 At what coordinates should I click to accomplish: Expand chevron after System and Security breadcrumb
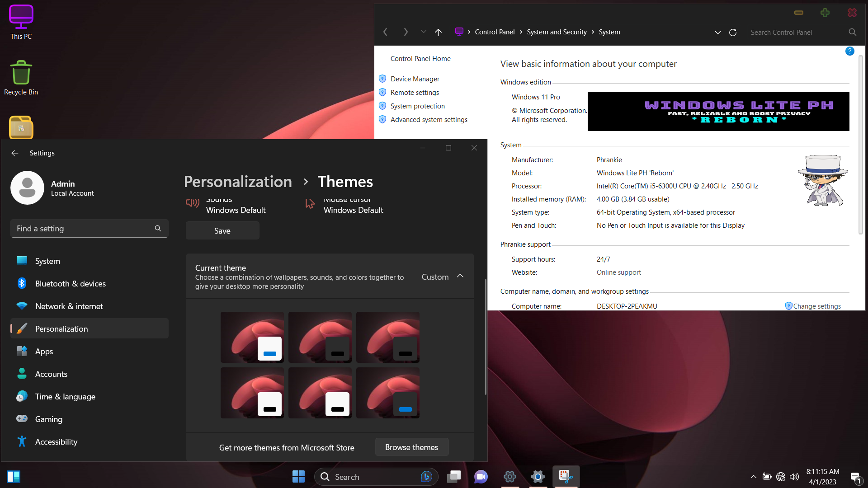click(593, 32)
